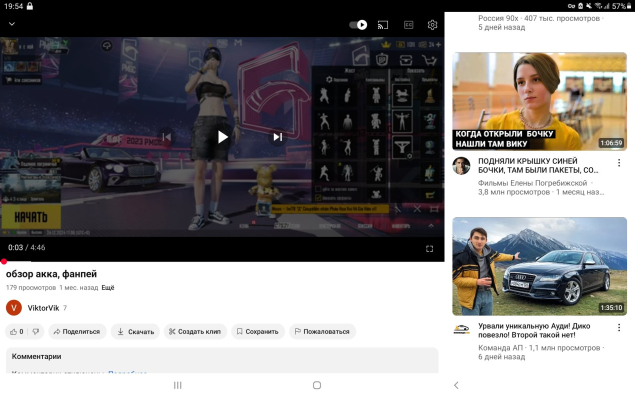Tap the Скачать download button
The image size is (635, 397).
pos(135,331)
